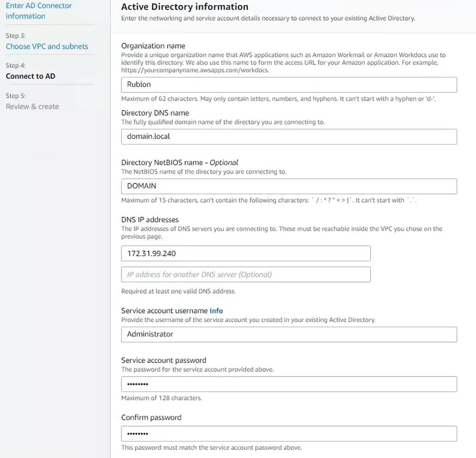Click the username field containing Administrator
Image resolution: width=476 pixels, height=458 pixels.
pos(289,334)
